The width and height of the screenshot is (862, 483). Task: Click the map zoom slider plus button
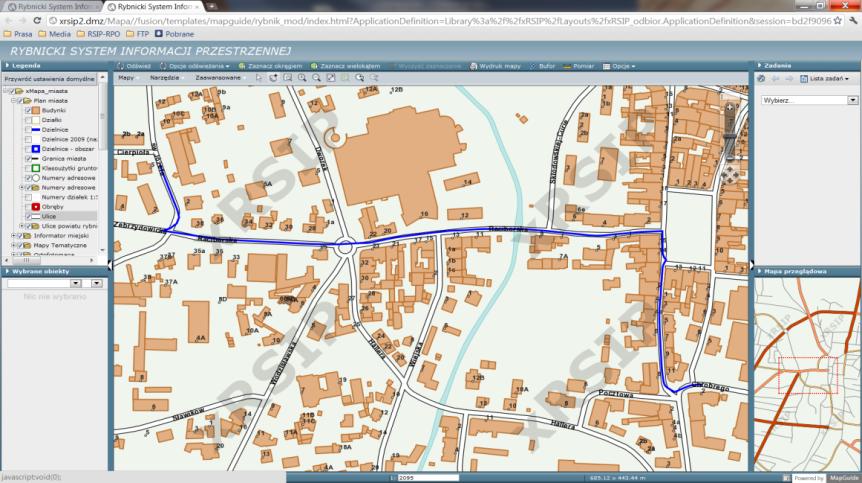coord(730,108)
